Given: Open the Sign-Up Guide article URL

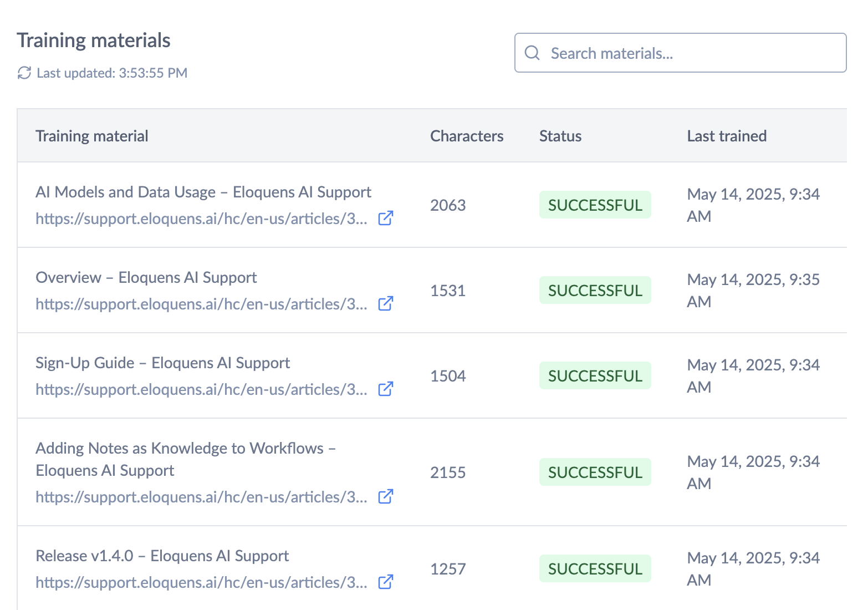Looking at the screenshot, I should click(x=201, y=389).
